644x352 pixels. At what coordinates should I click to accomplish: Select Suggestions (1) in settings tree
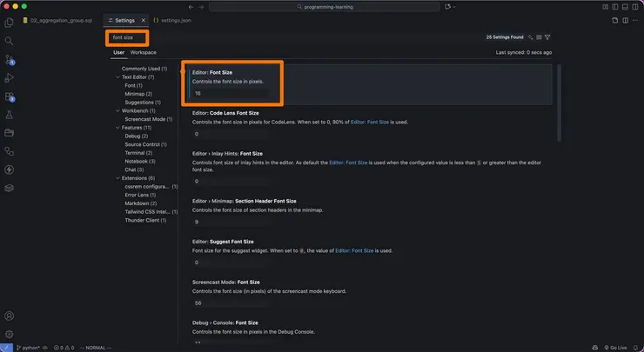[143, 103]
